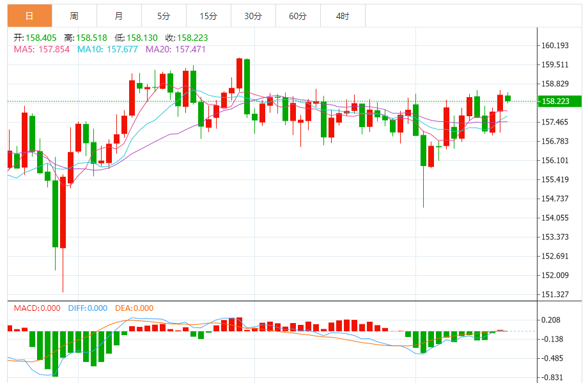Viewport: 588px width, 383px height.
Task: Select the 日 daily chart tab
Action: [x=29, y=16]
